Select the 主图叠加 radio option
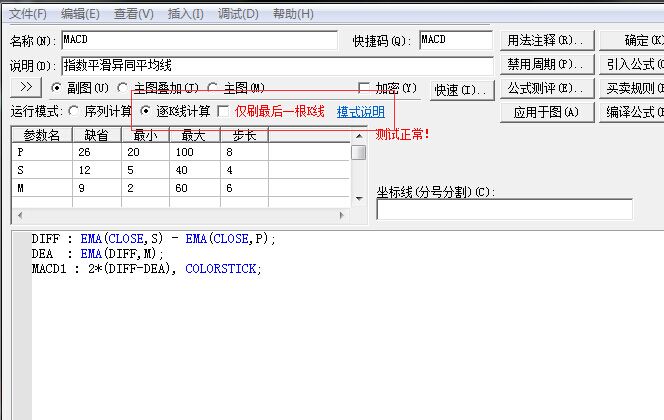The width and height of the screenshot is (664, 420). click(123, 88)
